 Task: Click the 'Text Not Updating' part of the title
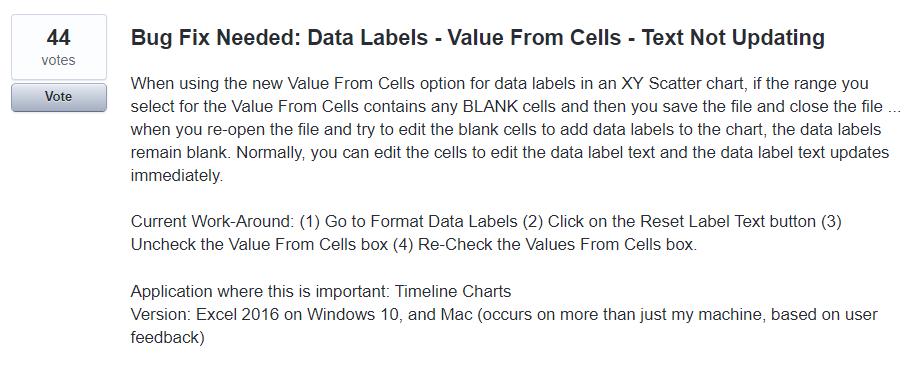click(x=733, y=38)
